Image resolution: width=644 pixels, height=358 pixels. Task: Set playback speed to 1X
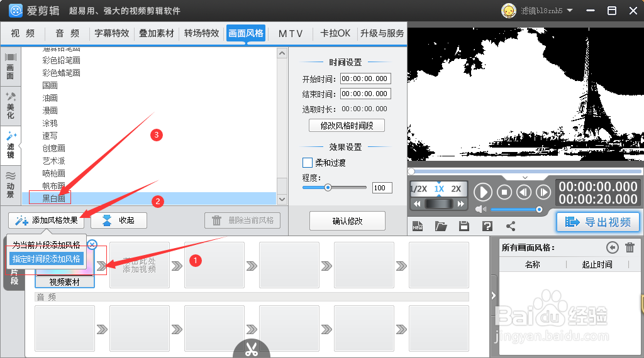click(x=439, y=189)
